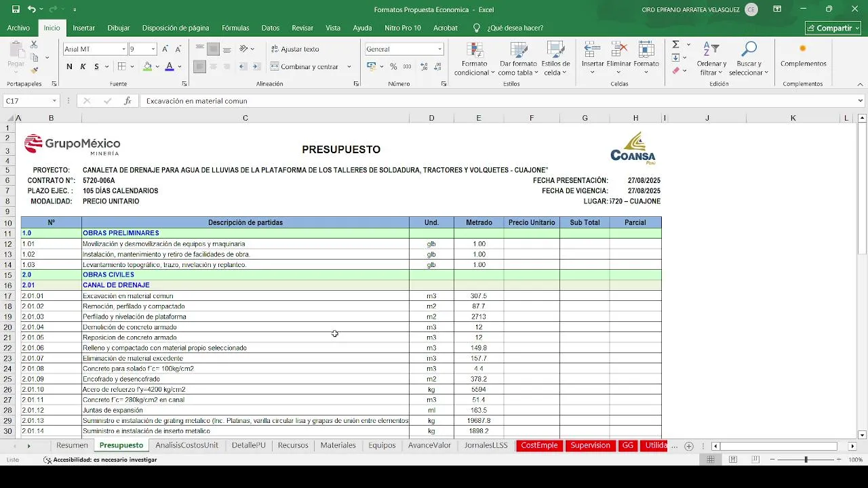The width and height of the screenshot is (868, 488).
Task: Open the Datos ribbon tab
Action: click(271, 28)
